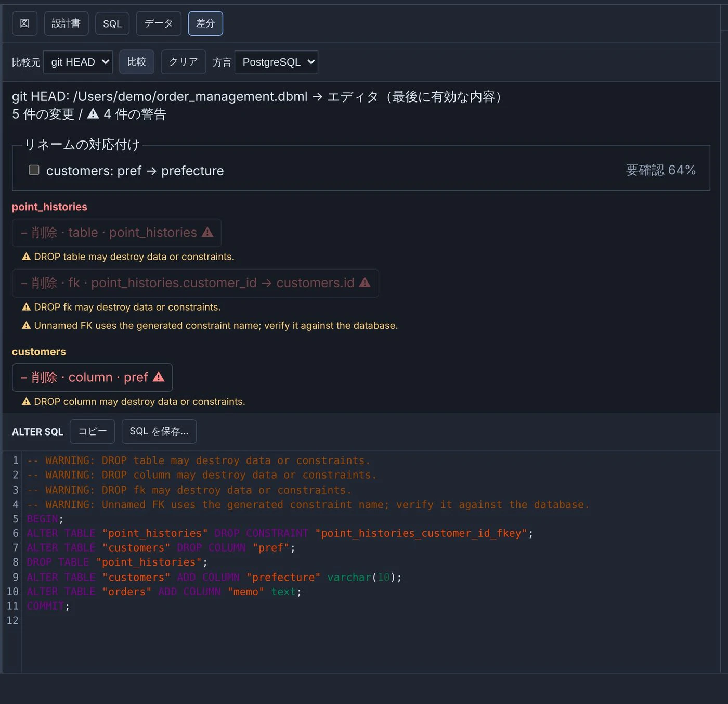Click warning icon on table point_histories deletion
728x704 pixels.
(x=207, y=232)
